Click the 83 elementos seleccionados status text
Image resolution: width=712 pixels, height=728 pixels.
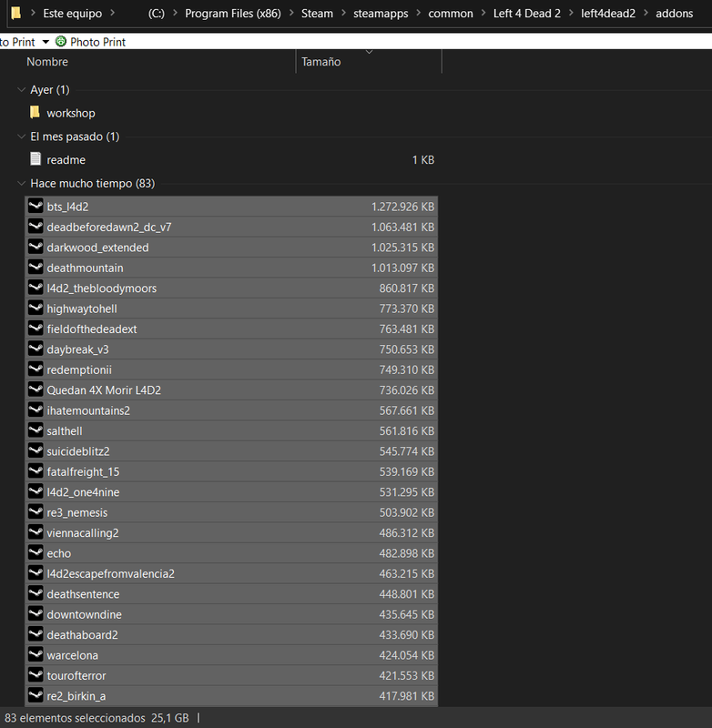point(75,718)
